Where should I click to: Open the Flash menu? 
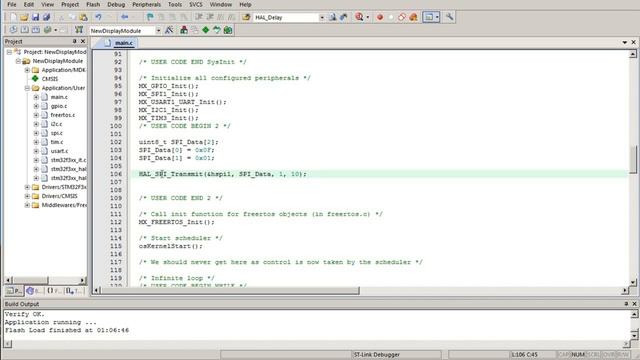coord(93,4)
